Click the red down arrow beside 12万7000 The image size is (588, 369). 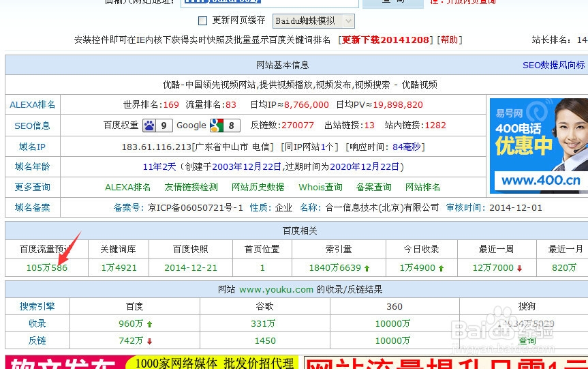pos(519,269)
